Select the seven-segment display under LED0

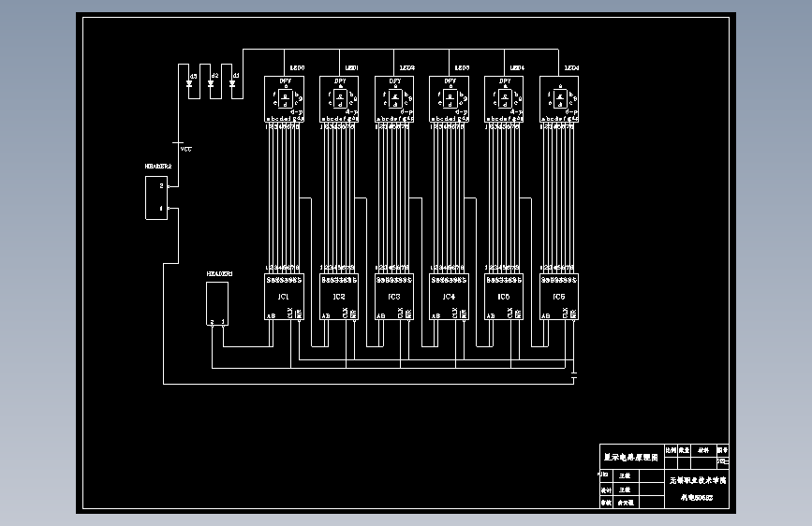pos(285,99)
